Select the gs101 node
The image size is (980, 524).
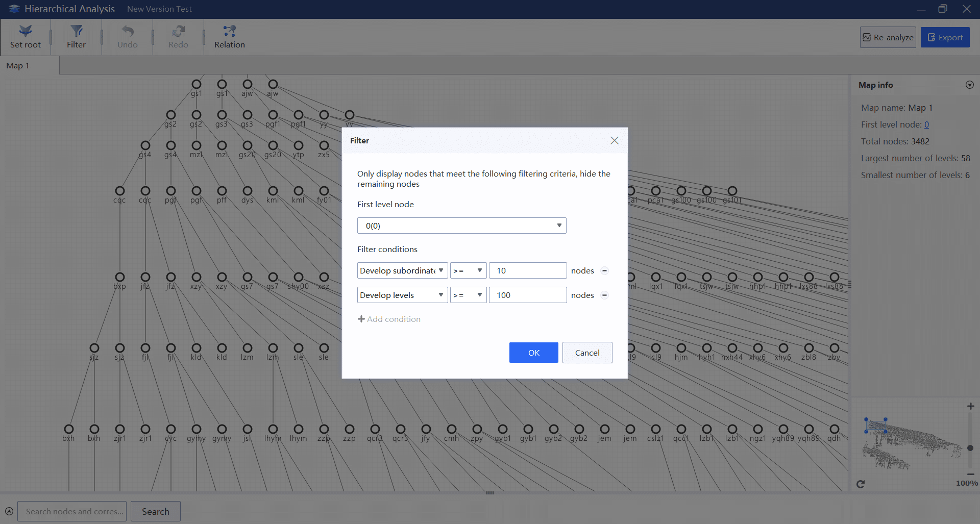(732, 191)
